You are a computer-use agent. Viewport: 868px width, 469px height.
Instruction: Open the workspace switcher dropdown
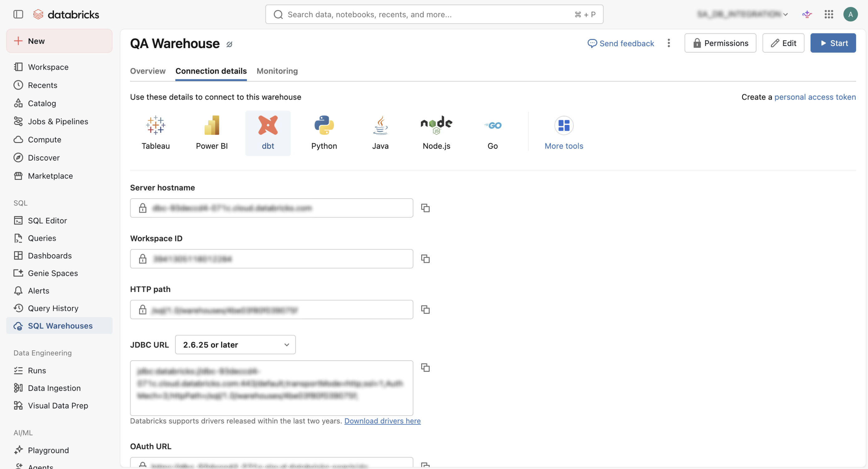(742, 14)
